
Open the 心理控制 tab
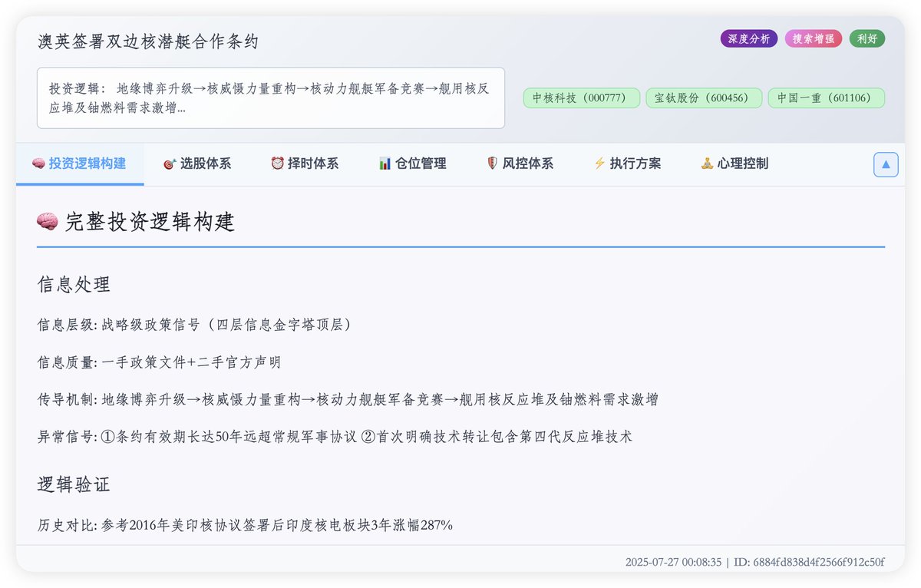tap(734, 164)
